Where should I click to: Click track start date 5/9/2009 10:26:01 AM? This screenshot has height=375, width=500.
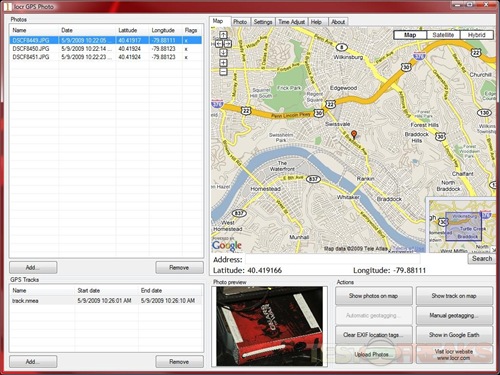point(104,301)
